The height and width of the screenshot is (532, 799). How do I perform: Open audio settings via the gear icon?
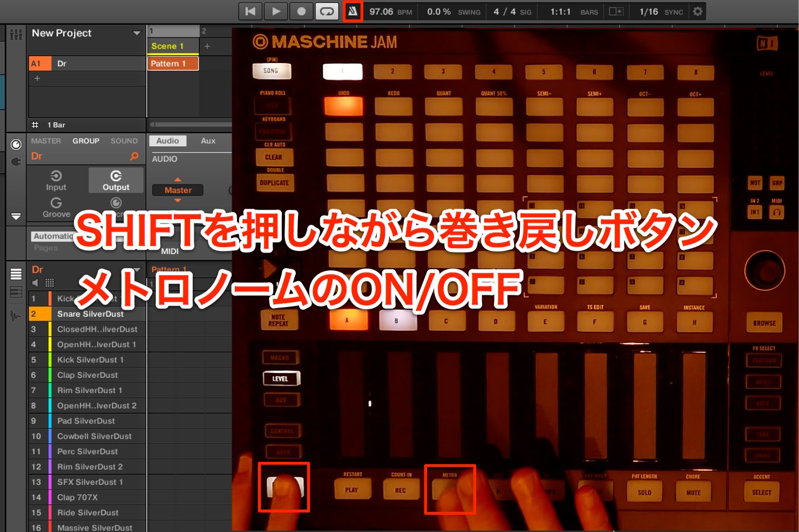[698, 11]
